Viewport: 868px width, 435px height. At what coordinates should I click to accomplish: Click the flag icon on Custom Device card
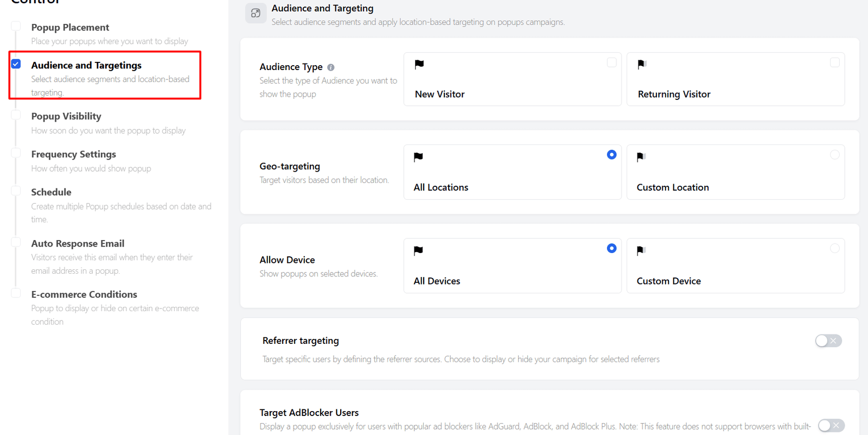click(x=641, y=251)
